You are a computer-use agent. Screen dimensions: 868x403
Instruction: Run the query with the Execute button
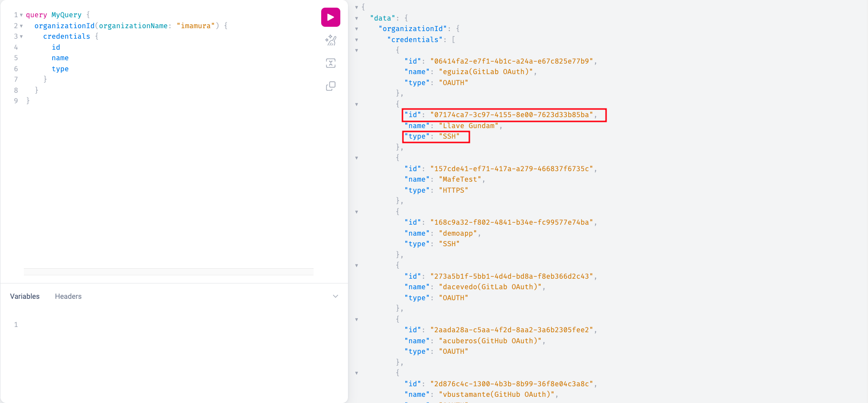330,17
